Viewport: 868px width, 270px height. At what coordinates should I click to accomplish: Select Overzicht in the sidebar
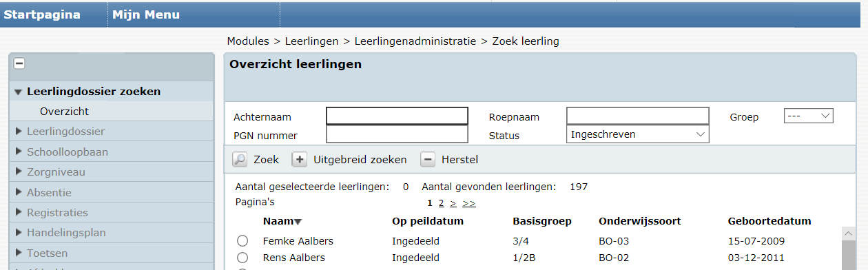pyautogui.click(x=64, y=111)
